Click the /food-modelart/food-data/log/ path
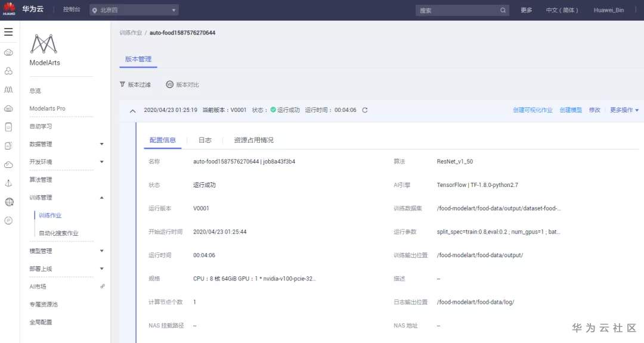This screenshot has height=343, width=644. click(475, 302)
